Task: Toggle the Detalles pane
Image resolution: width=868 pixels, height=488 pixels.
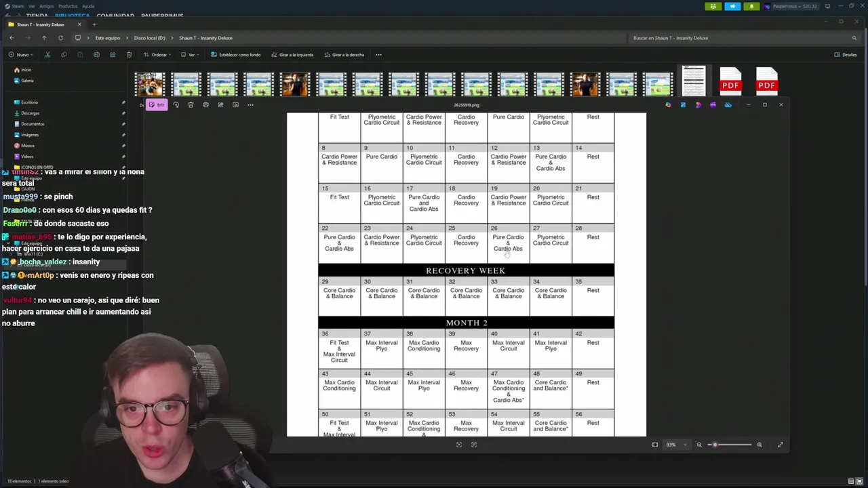Action: point(846,55)
